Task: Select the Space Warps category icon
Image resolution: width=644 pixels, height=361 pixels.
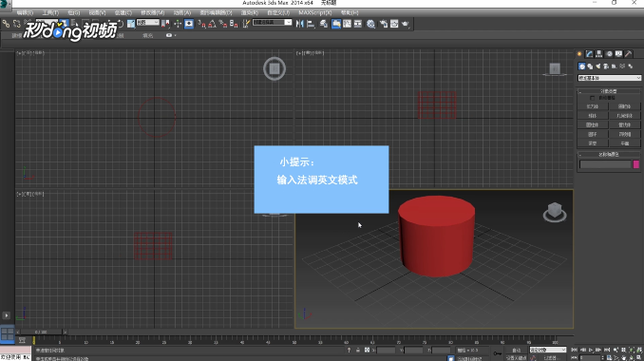Action: point(622,66)
